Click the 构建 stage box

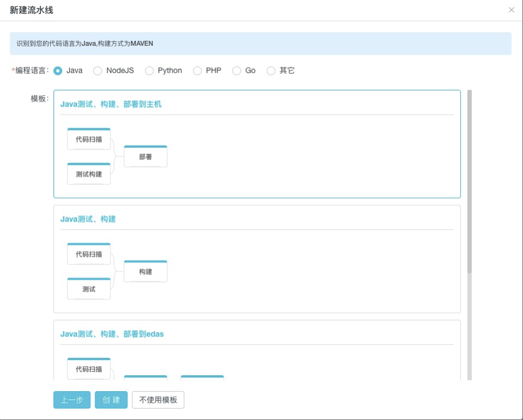(x=145, y=271)
